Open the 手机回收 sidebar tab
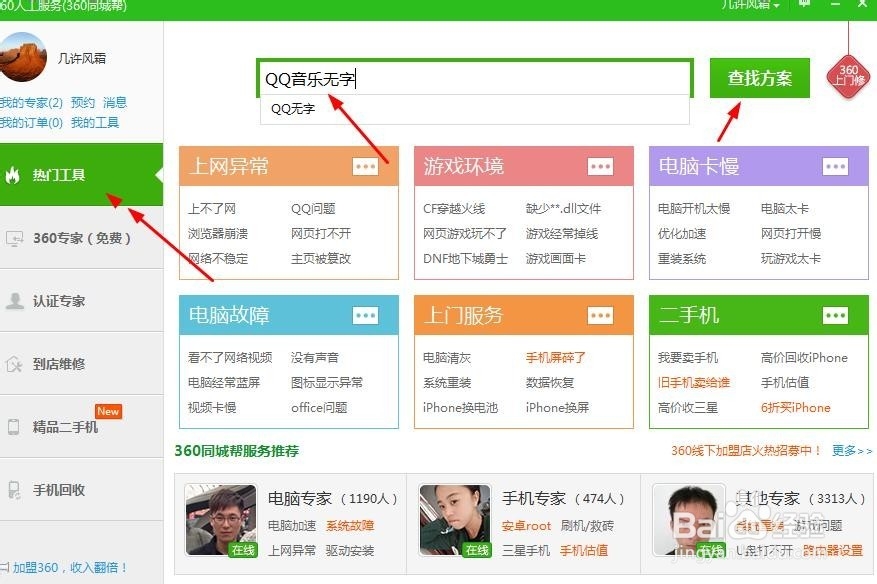 click(82, 490)
